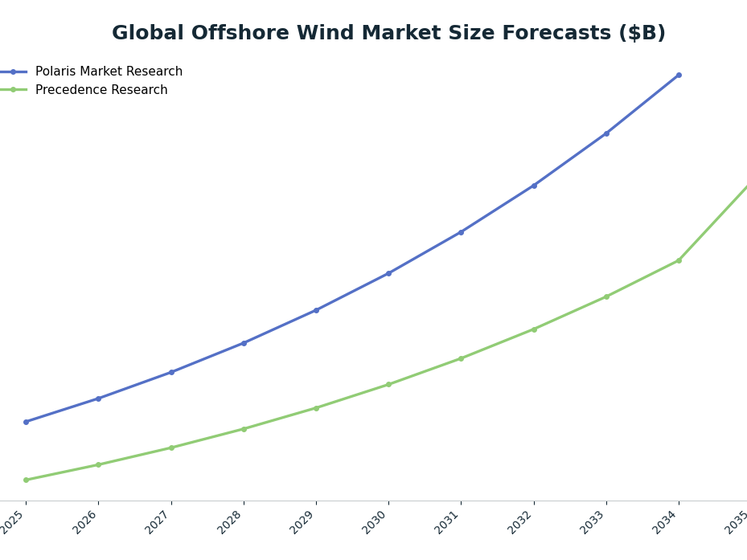747x560 pixels.
Task: Select Polaris data point for 2030
Action: click(x=388, y=273)
